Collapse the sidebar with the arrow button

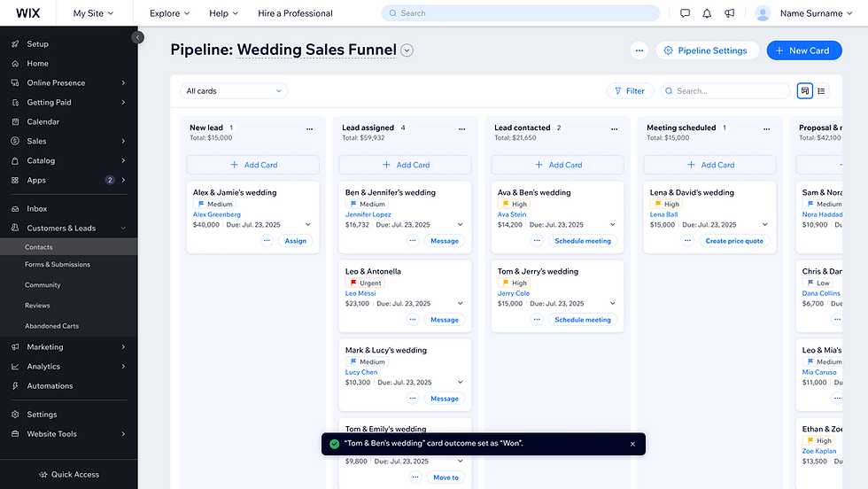click(x=138, y=37)
